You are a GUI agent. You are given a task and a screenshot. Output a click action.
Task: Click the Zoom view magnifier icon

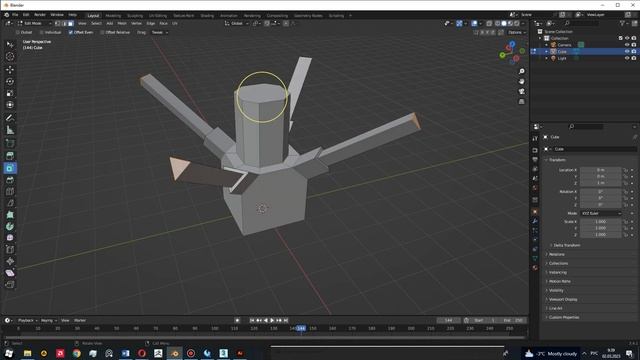[521, 71]
